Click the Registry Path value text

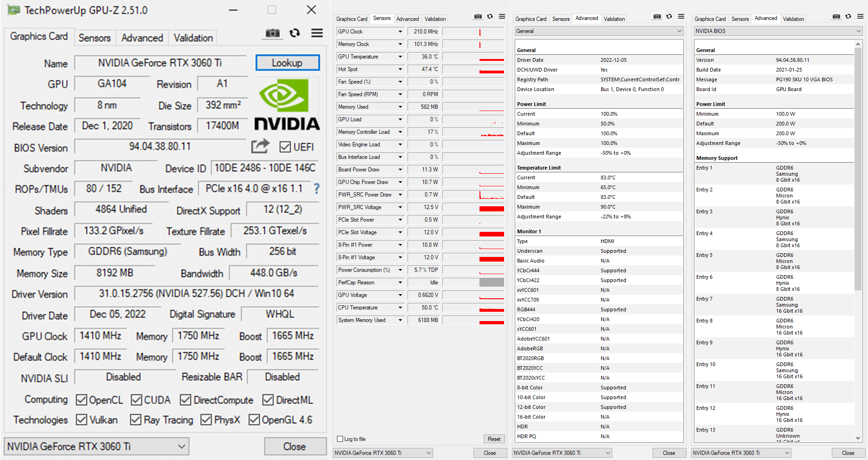(x=640, y=79)
